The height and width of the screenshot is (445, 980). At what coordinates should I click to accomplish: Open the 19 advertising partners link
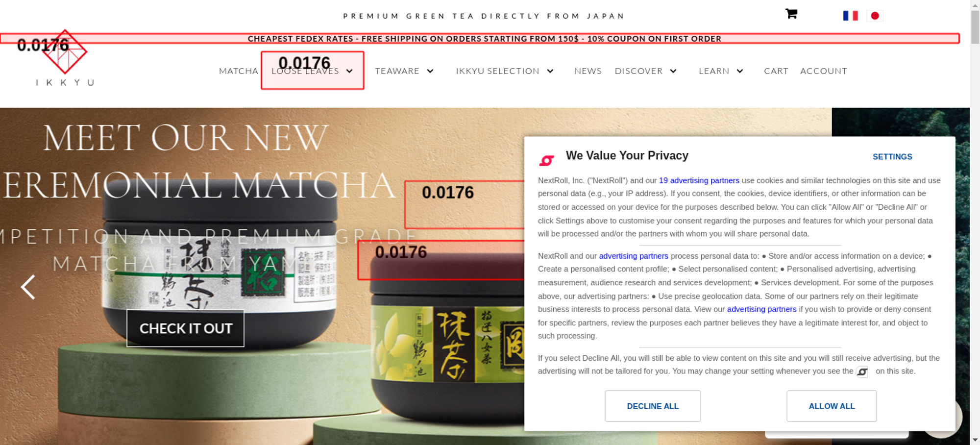[699, 180]
